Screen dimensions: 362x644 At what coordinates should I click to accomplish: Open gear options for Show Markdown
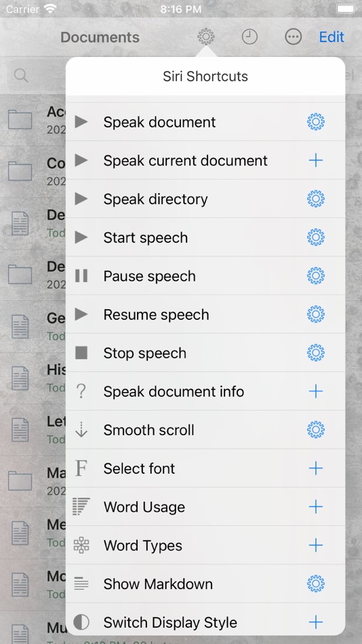pyautogui.click(x=316, y=584)
